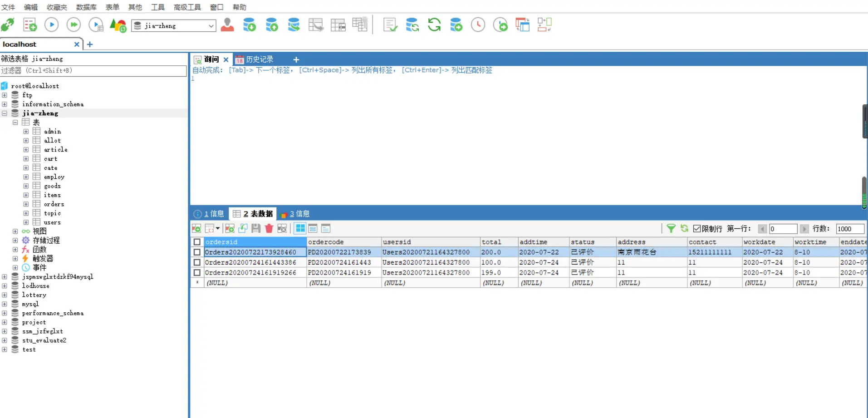The width and height of the screenshot is (868, 418).
Task: Click the total cell showing 199.0
Action: click(499, 273)
